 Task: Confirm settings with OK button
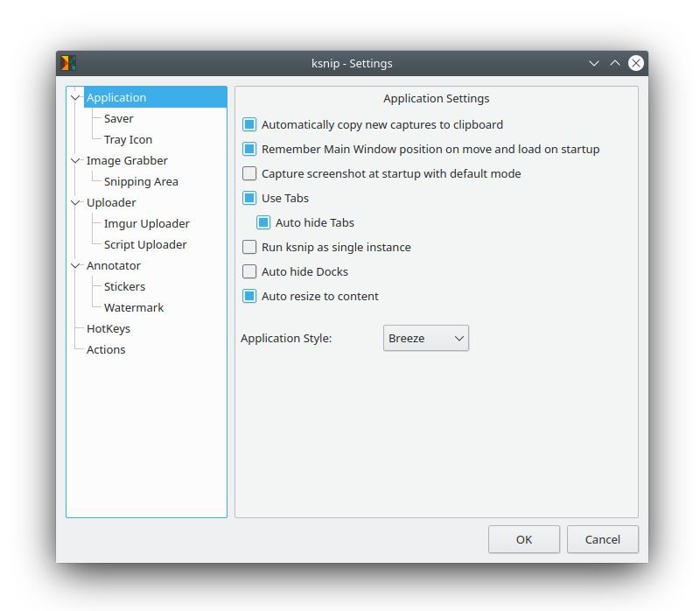[523, 539]
